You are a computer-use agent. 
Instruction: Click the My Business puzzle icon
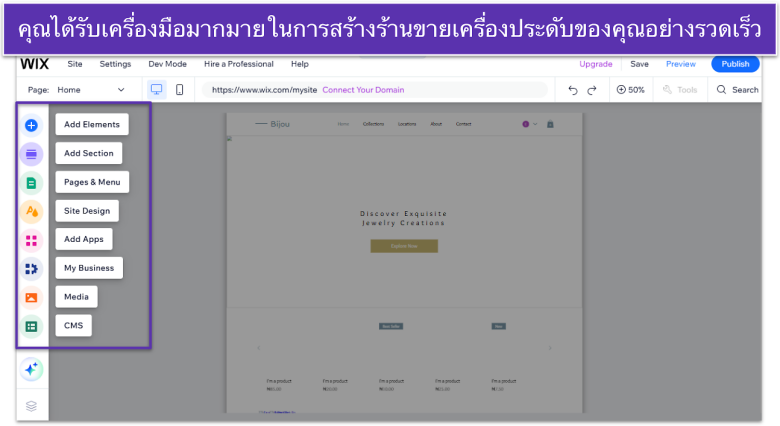(x=31, y=269)
